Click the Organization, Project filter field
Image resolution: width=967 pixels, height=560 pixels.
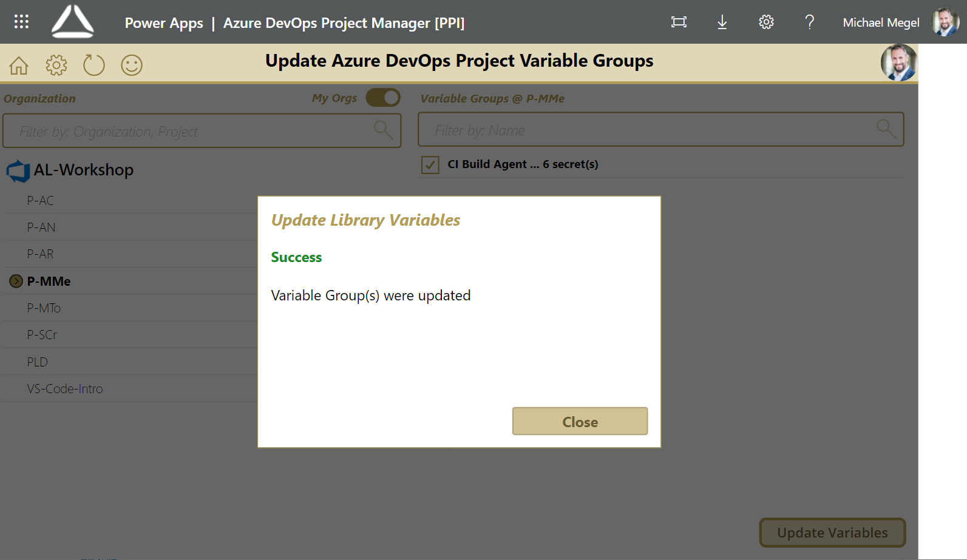click(x=202, y=130)
